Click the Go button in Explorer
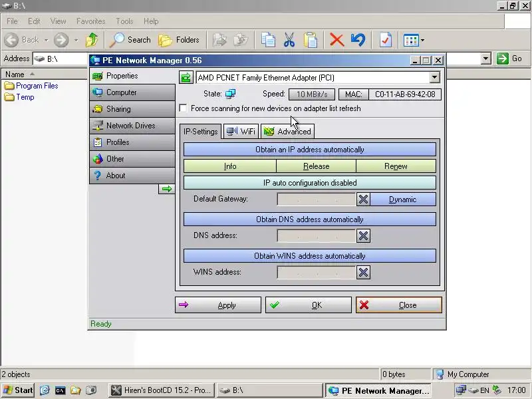The width and height of the screenshot is (532, 399). (x=509, y=59)
